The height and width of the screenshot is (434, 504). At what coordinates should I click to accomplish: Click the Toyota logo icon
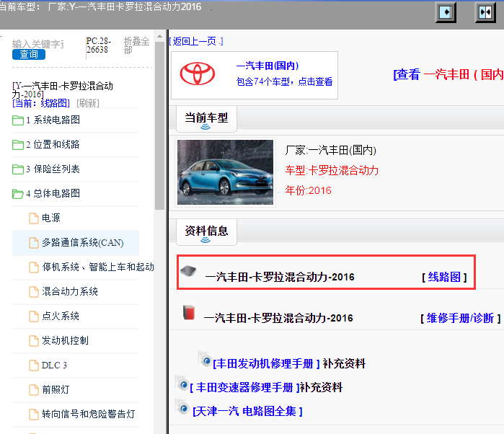point(198,74)
